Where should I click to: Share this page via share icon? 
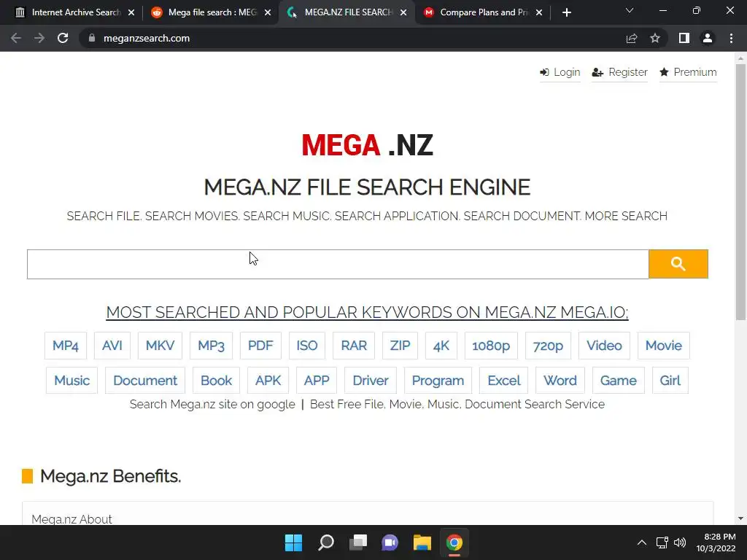click(x=632, y=38)
